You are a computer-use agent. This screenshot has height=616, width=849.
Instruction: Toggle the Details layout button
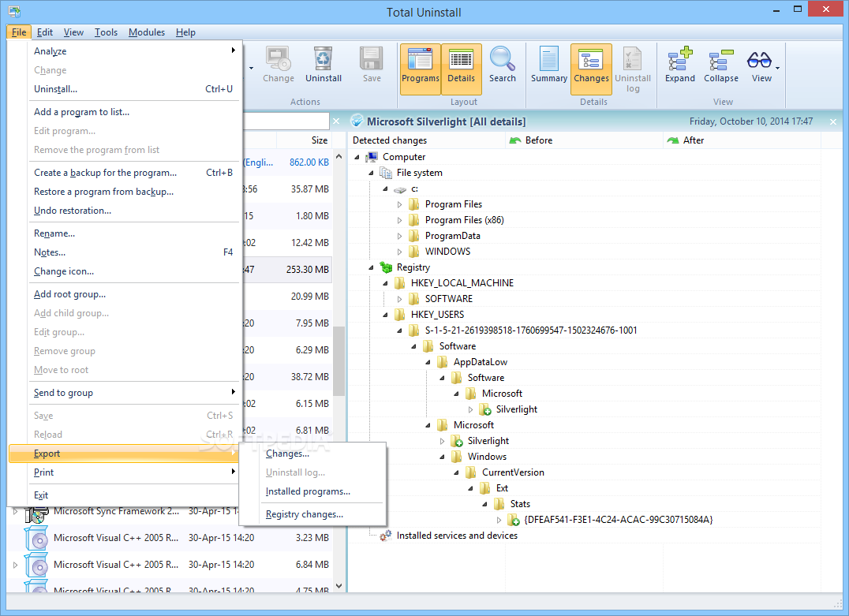pyautogui.click(x=461, y=69)
